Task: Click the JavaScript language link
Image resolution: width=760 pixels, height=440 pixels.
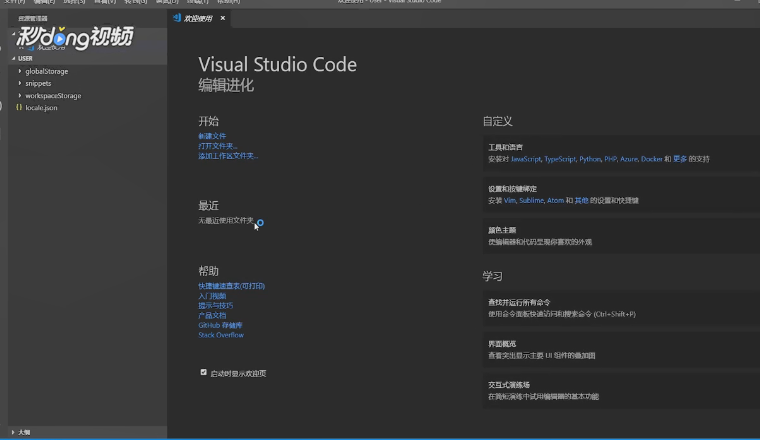Action: point(526,159)
